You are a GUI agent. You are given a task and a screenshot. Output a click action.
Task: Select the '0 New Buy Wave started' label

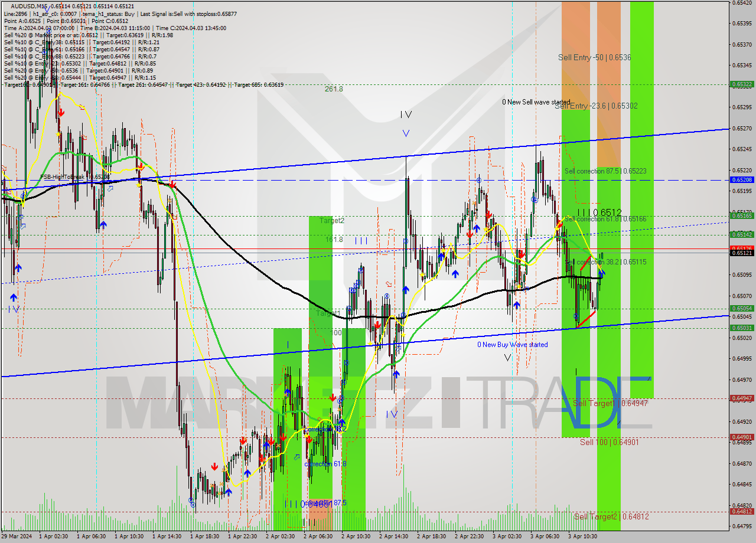click(x=513, y=344)
